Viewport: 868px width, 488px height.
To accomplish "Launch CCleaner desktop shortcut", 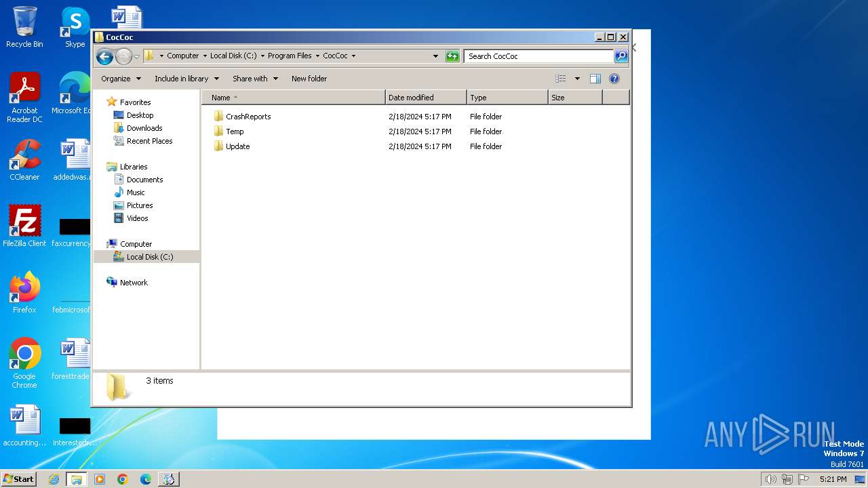I will (x=24, y=160).
